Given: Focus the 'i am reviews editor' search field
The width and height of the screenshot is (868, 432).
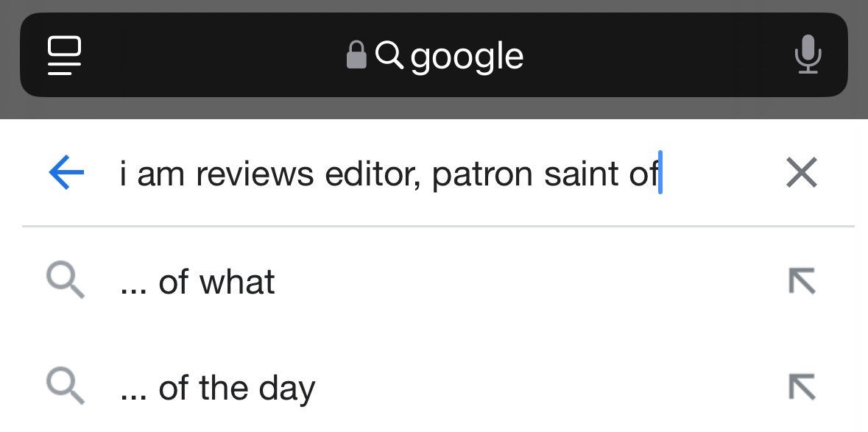Looking at the screenshot, I should click(390, 174).
